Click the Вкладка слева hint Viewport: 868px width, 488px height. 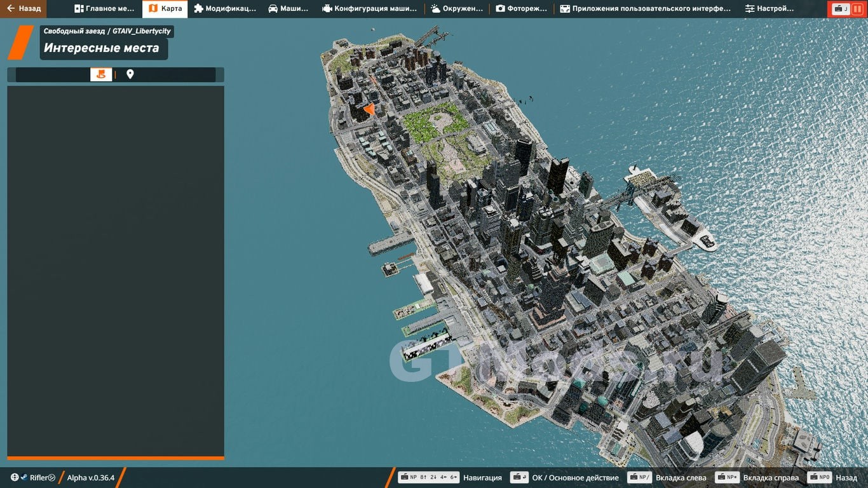(681, 478)
